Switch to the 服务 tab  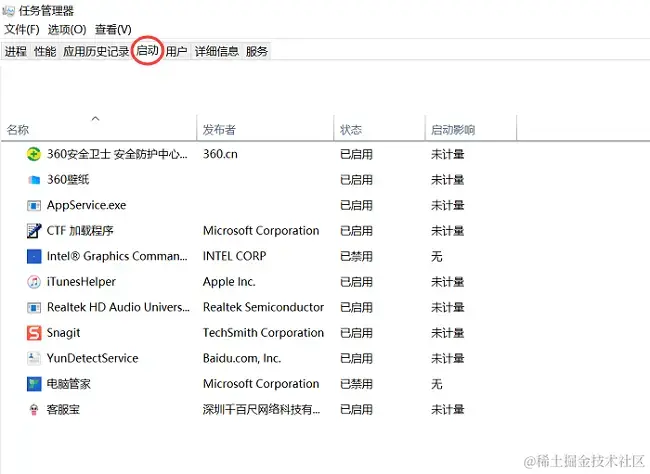(257, 51)
